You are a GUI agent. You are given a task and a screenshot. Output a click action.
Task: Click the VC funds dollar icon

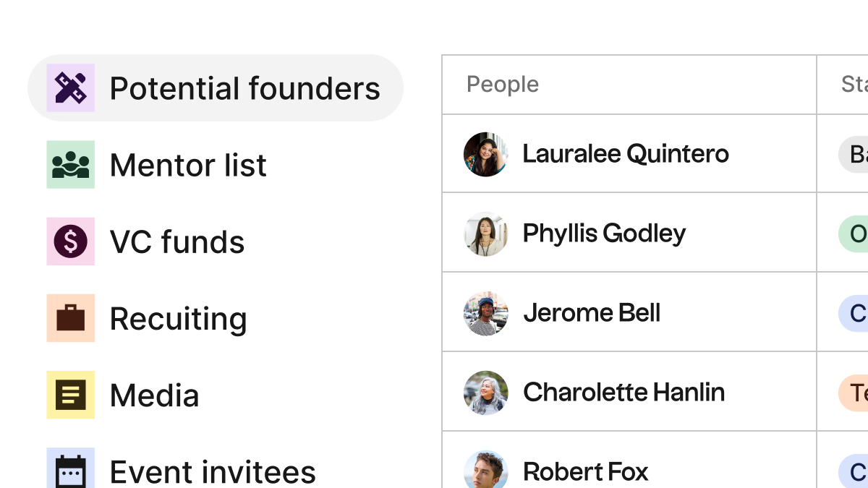point(71,241)
